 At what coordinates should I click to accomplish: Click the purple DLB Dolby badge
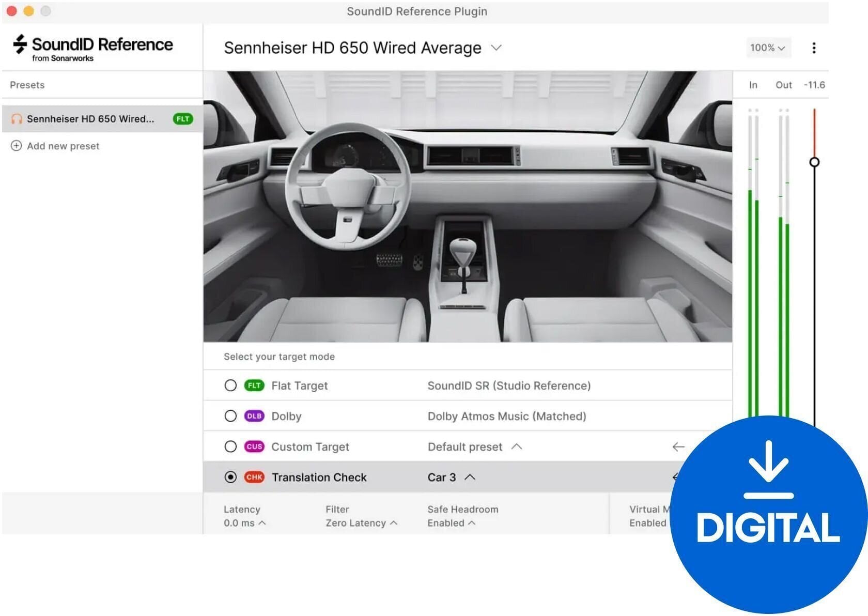pos(254,416)
